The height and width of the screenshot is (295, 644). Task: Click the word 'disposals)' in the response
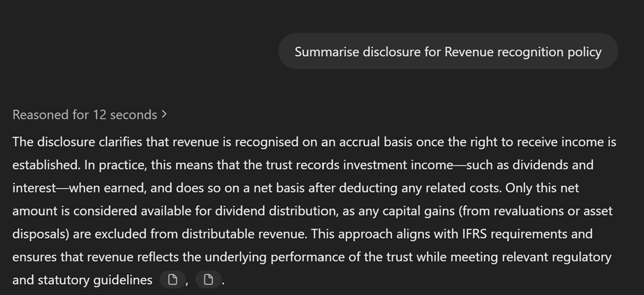[40, 233]
